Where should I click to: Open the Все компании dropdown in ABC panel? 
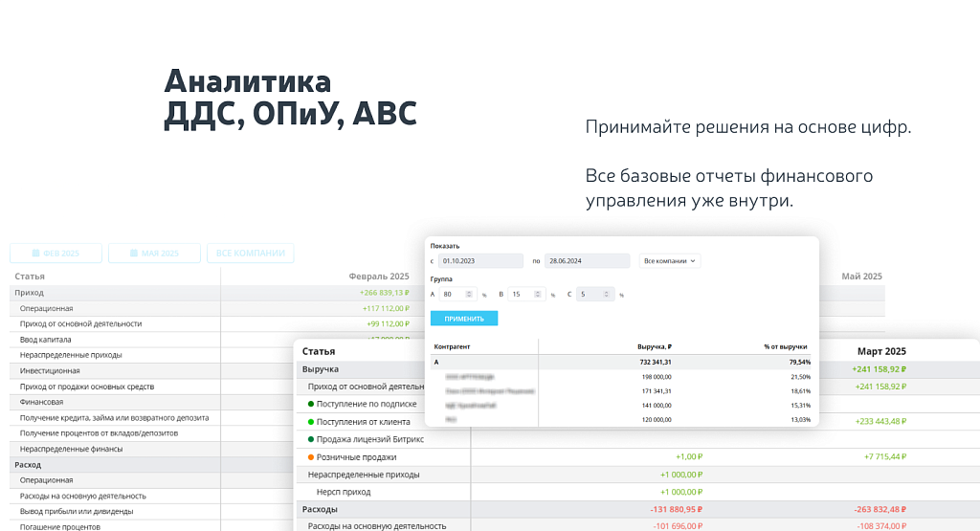670,260
